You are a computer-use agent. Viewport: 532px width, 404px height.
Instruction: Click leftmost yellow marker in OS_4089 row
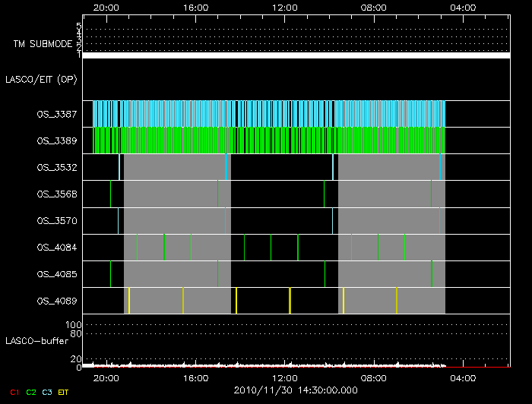tap(129, 301)
